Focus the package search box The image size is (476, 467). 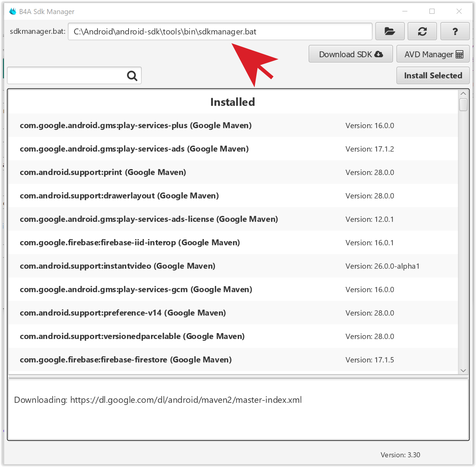[x=74, y=76]
